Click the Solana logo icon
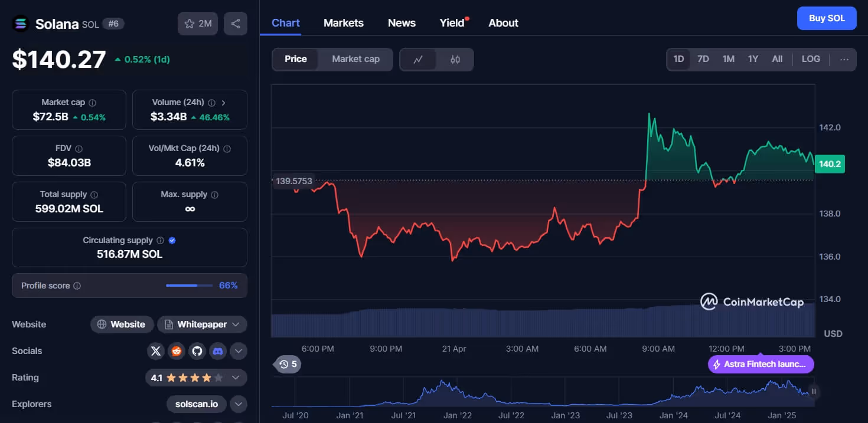The image size is (868, 423). click(21, 24)
